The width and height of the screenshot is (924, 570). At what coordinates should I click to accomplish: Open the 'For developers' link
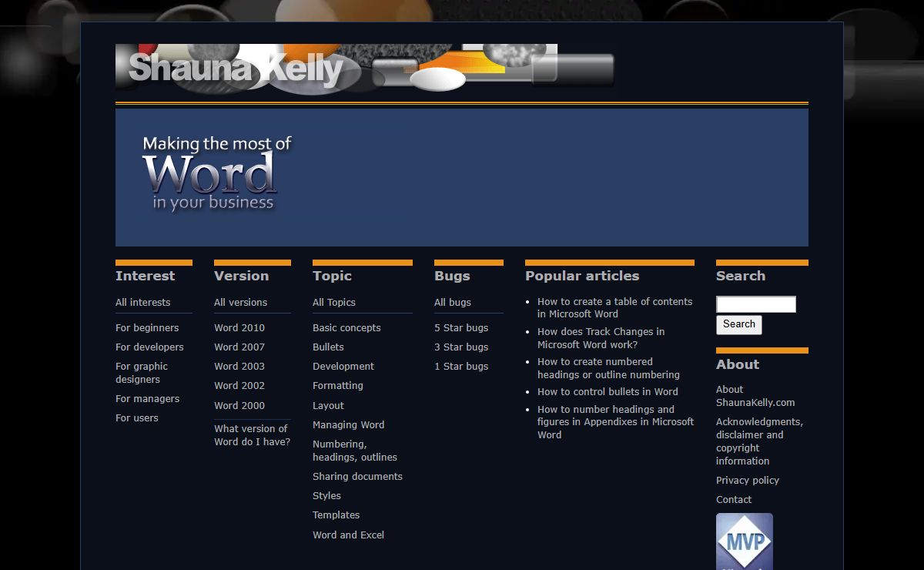pyautogui.click(x=149, y=347)
